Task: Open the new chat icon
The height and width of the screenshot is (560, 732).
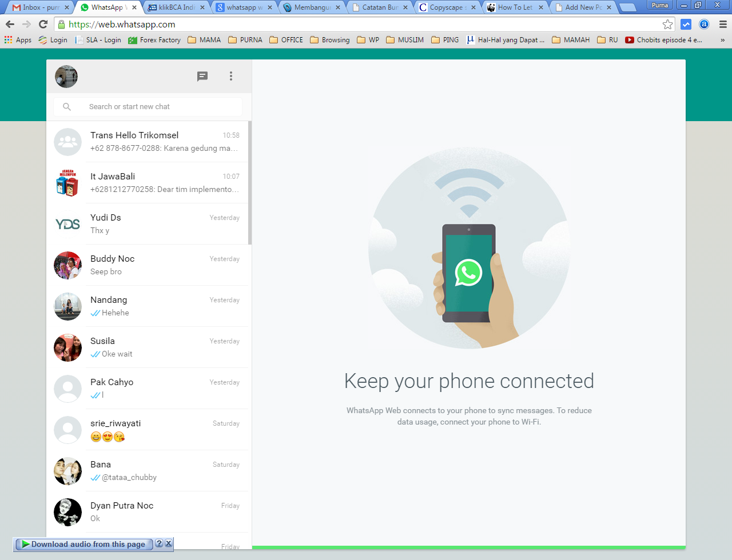Action: tap(202, 77)
